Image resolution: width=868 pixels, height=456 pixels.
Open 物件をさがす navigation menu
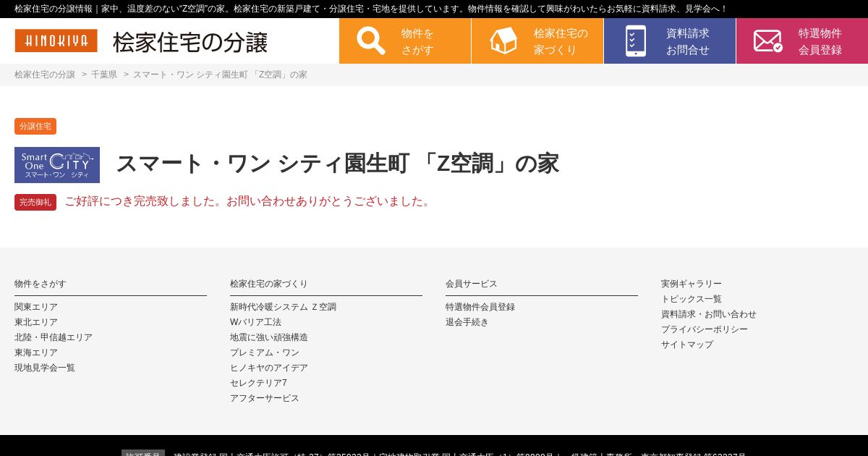[x=405, y=41]
